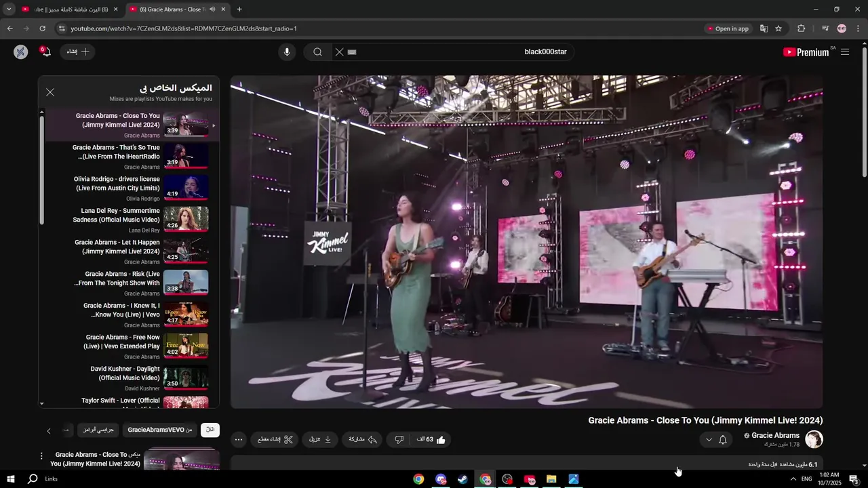This screenshot has width=868, height=488.
Task: Open Windows taskbar search
Action: pyautogui.click(x=33, y=479)
